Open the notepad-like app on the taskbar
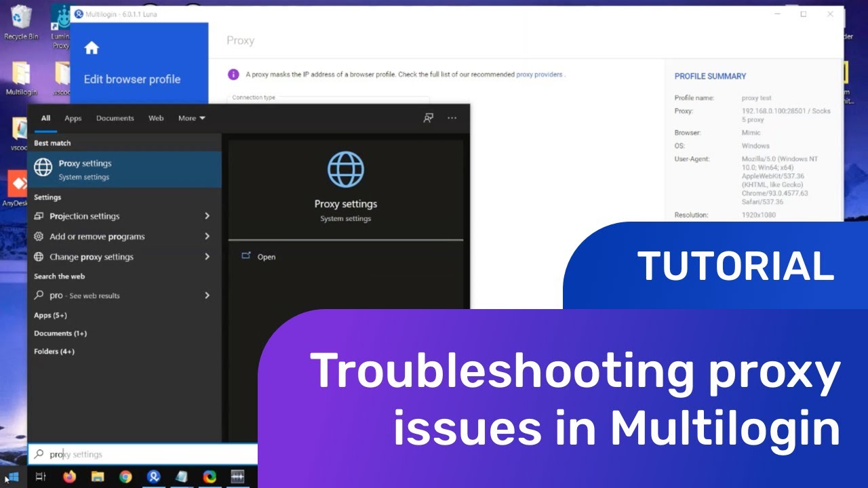The width and height of the screenshot is (868, 488). pos(182,477)
